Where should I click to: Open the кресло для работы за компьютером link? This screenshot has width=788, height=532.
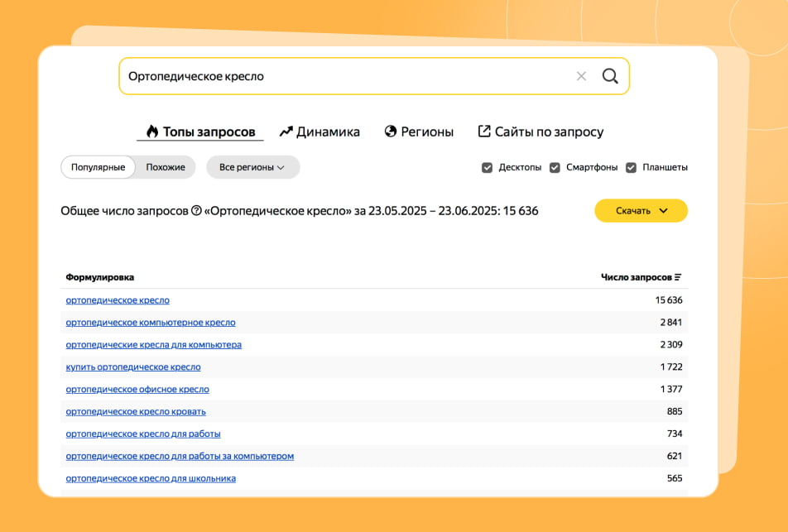tap(180, 456)
